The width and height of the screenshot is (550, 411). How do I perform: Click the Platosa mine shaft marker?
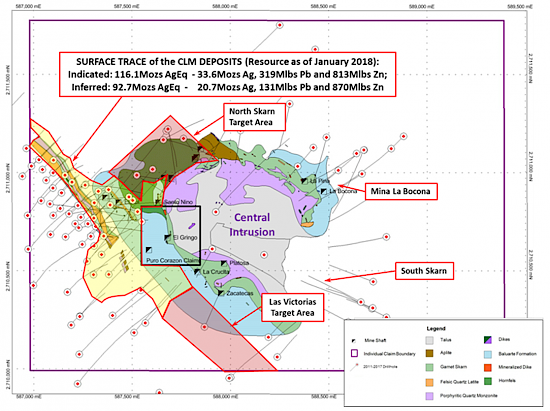click(x=224, y=263)
